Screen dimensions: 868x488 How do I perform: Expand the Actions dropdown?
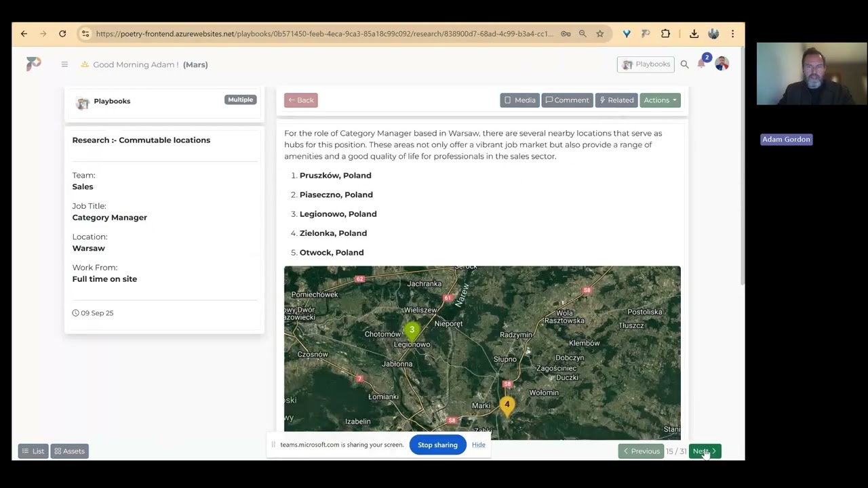click(660, 100)
